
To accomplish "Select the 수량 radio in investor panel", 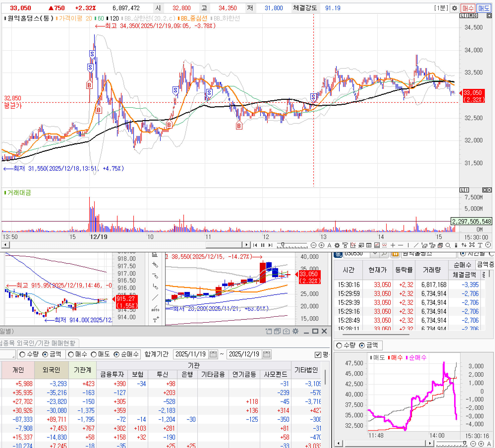I will click(x=22, y=354).
